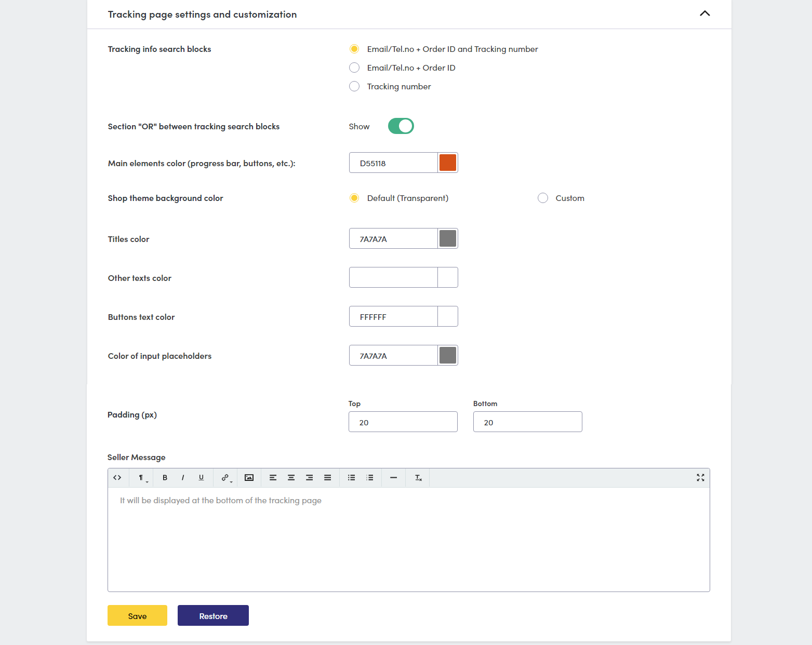Insert horizontal line in editor
This screenshot has height=645, width=812.
[394, 478]
